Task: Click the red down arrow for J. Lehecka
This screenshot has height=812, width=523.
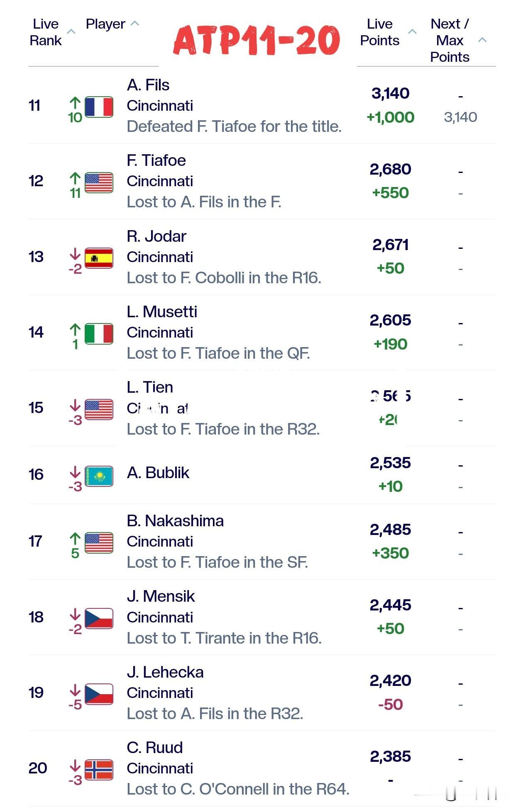Action: pos(75,690)
